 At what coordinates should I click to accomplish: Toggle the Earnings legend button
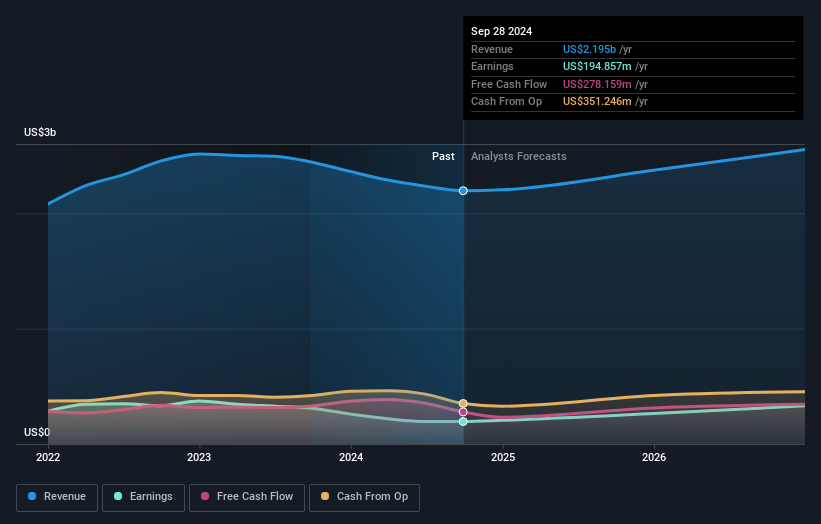pyautogui.click(x=143, y=497)
